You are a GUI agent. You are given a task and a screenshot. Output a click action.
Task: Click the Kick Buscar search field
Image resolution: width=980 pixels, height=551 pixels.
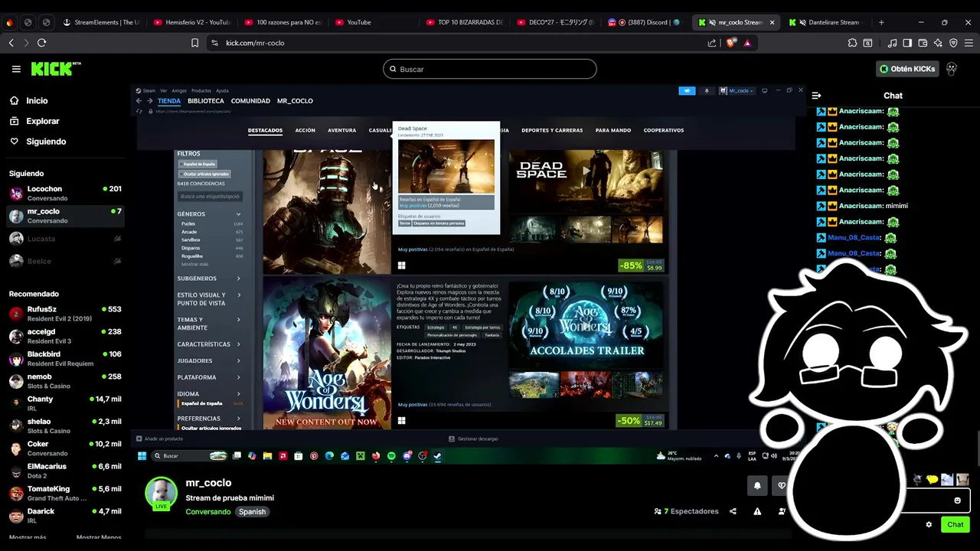489,69
